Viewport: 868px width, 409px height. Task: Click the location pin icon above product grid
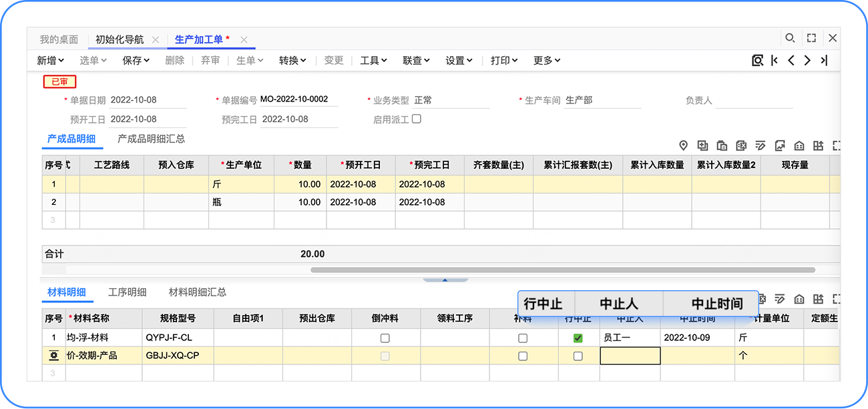tap(683, 145)
